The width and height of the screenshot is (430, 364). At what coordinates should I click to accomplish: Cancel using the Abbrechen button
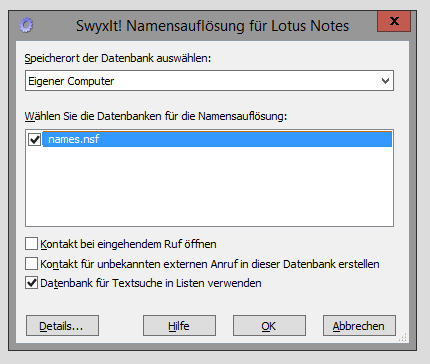(359, 326)
